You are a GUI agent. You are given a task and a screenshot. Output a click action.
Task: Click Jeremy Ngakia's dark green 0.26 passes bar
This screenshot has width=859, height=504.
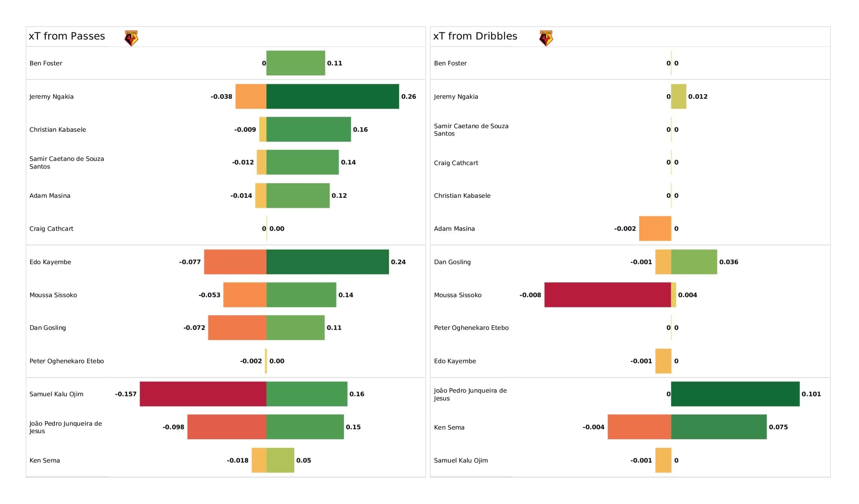tap(333, 97)
